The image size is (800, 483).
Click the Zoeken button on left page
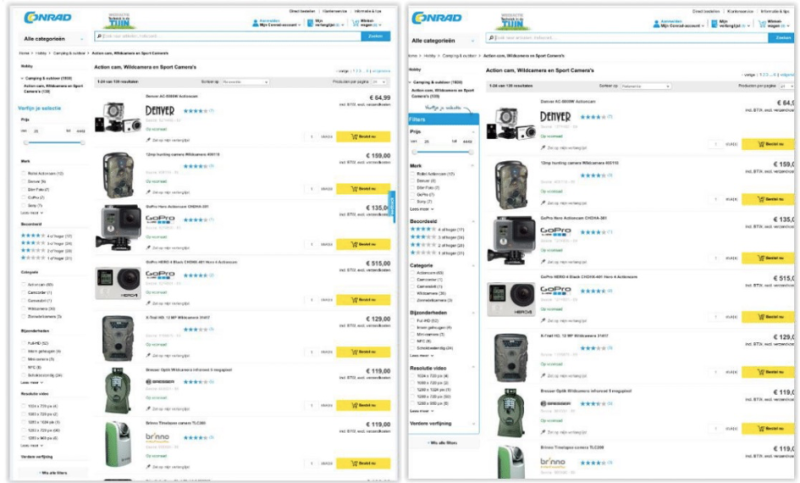click(x=376, y=36)
